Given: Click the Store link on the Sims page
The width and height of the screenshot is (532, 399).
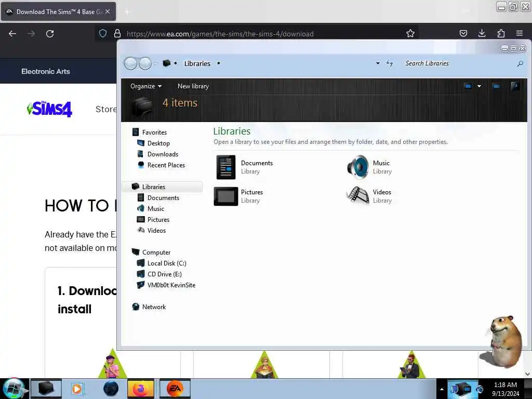Looking at the screenshot, I should tap(106, 109).
